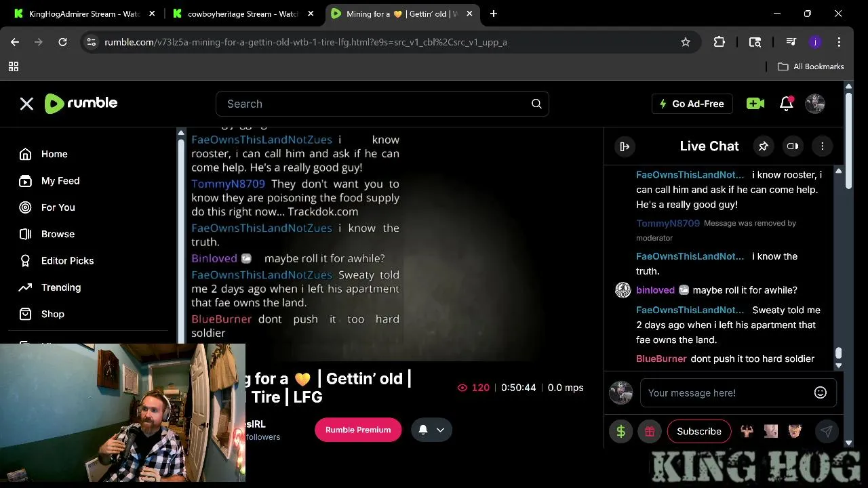Switch to cowboyheritage Stream browser tab
Screen dimensions: 868x488
(243, 14)
